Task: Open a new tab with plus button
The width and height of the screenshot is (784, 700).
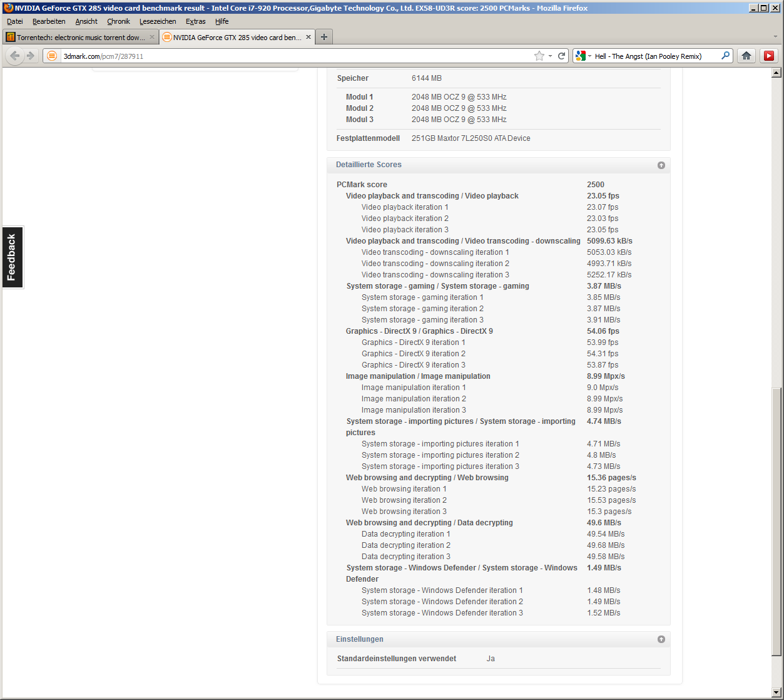Action: coord(324,37)
